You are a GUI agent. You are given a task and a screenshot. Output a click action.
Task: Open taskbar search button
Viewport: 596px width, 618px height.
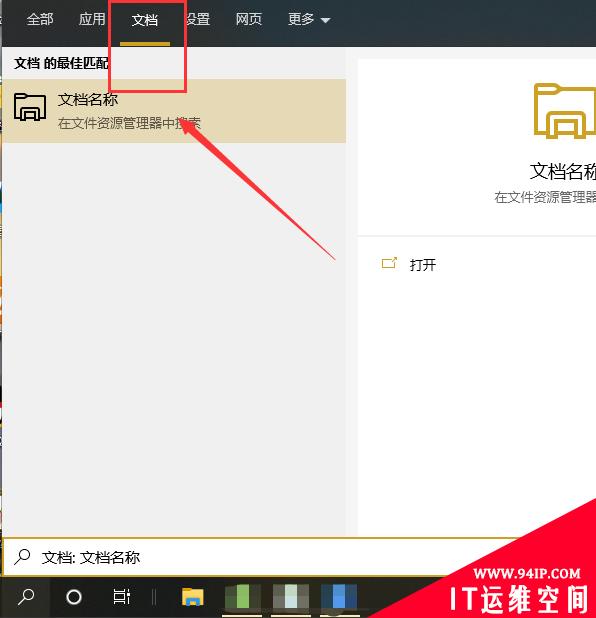[x=26, y=597]
